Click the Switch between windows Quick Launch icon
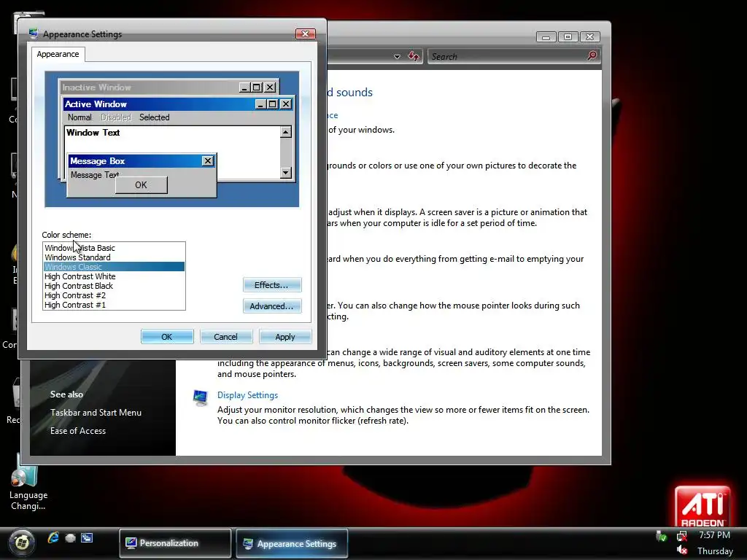The height and width of the screenshot is (560, 747). click(87, 538)
